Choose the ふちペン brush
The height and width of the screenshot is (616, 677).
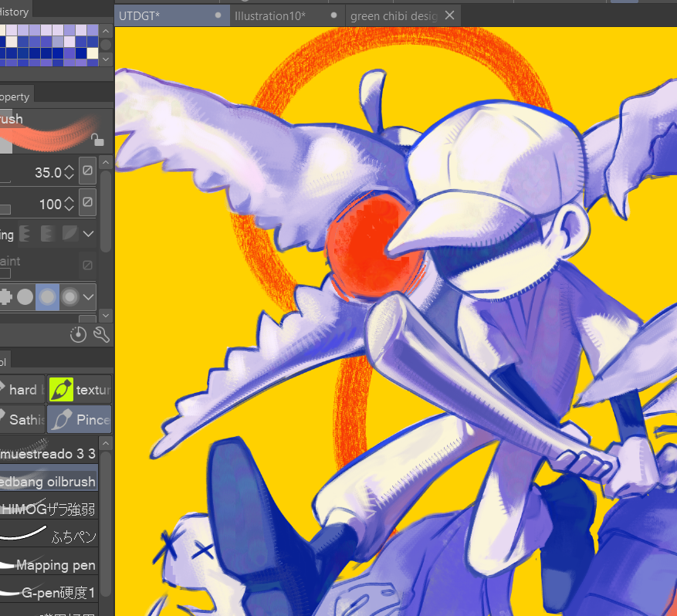tap(49, 535)
